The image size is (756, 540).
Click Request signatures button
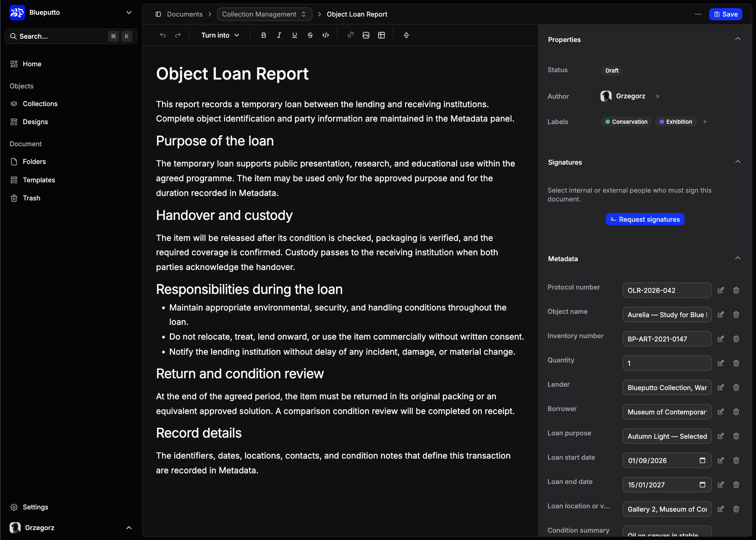(x=645, y=220)
